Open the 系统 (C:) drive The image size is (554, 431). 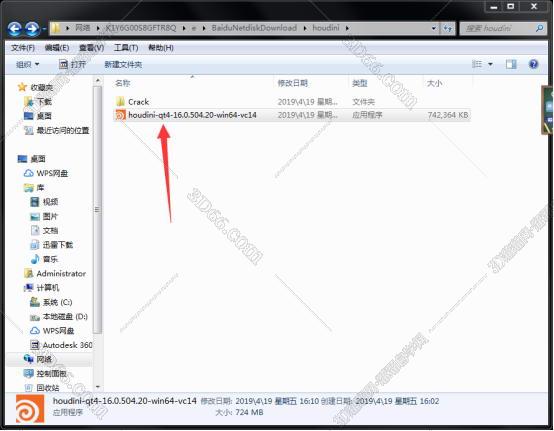[x=58, y=302]
